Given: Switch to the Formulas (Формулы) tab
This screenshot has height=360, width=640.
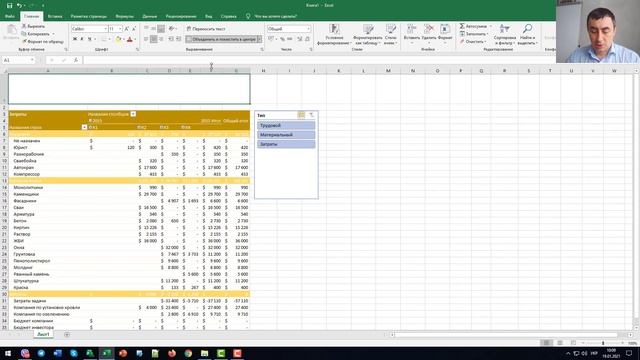Looking at the screenshot, I should (124, 16).
